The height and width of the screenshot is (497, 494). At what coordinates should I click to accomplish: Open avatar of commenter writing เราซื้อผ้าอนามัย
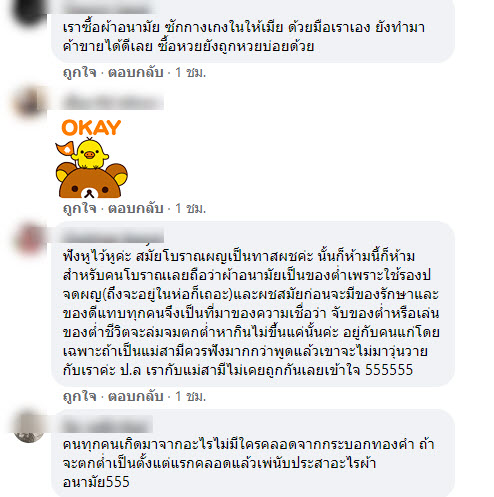(x=29, y=11)
